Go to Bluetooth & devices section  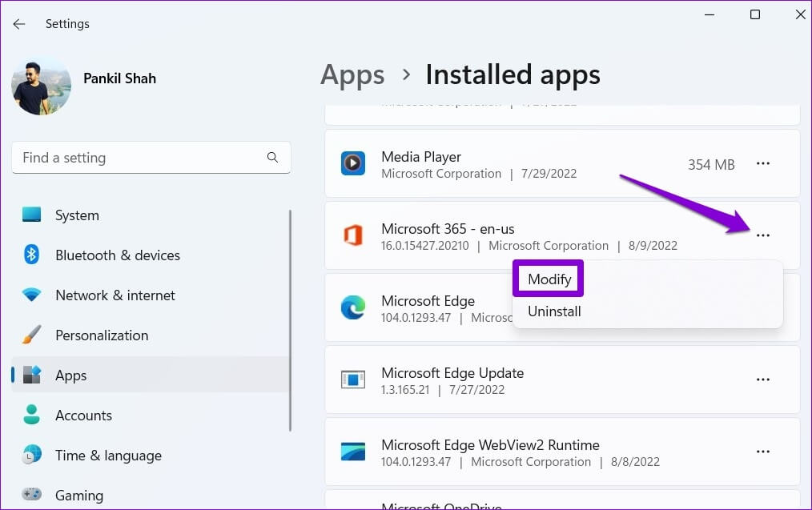coord(118,255)
